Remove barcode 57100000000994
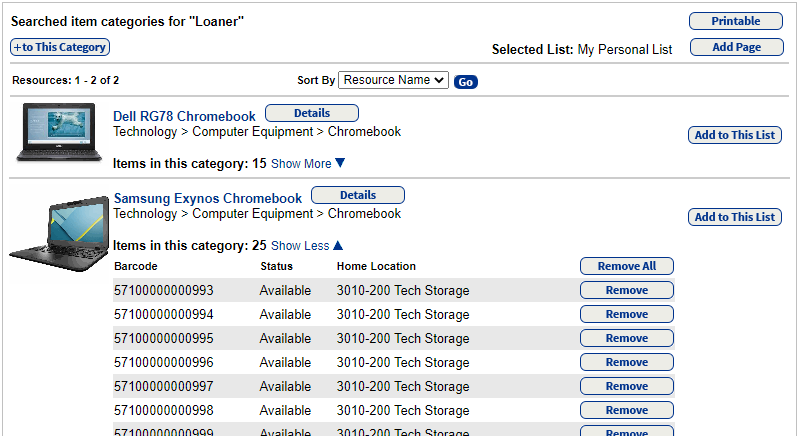Screen dimensions: 801x436 coord(627,314)
